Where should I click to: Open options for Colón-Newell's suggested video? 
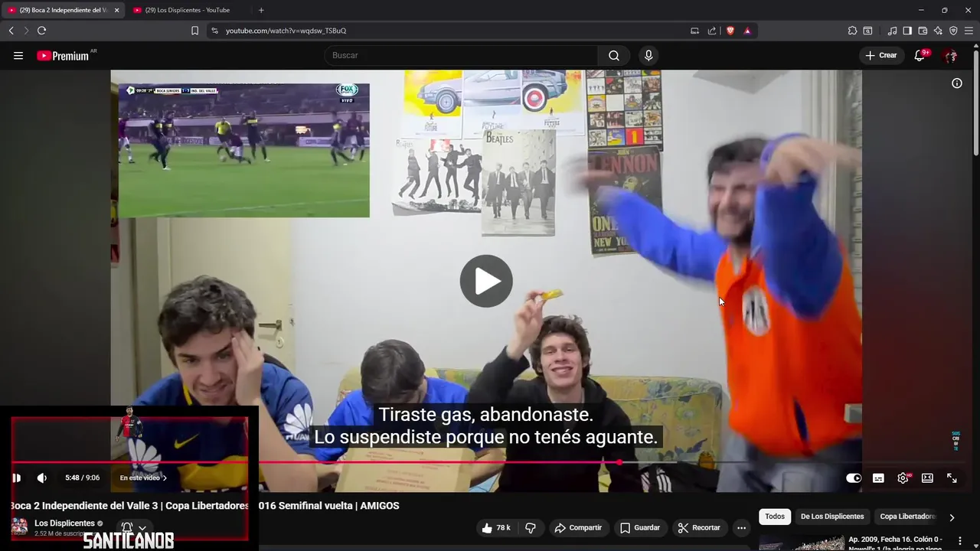click(959, 541)
